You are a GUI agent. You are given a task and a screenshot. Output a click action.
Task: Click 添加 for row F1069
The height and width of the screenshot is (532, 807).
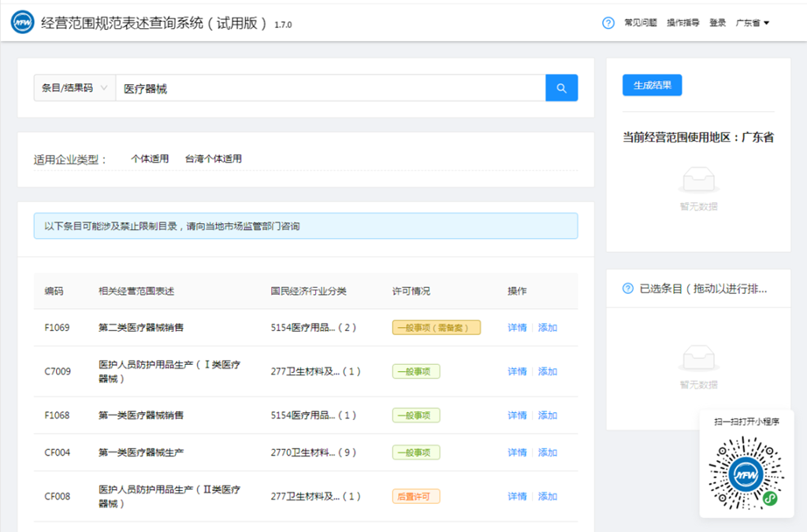(548, 328)
